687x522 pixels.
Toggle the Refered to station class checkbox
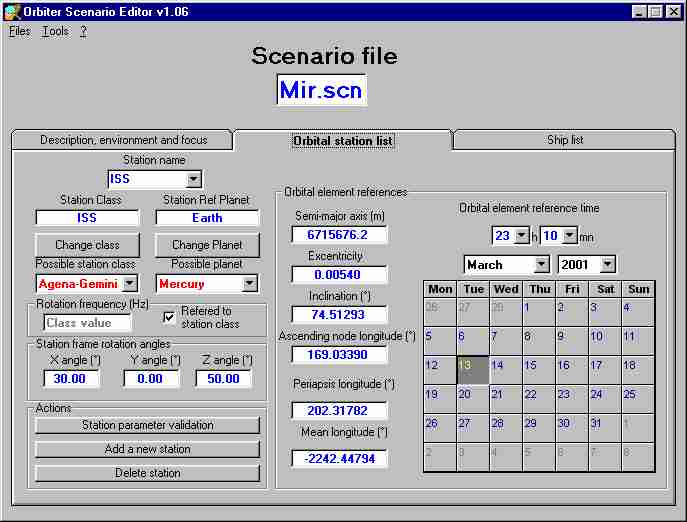pos(169,317)
